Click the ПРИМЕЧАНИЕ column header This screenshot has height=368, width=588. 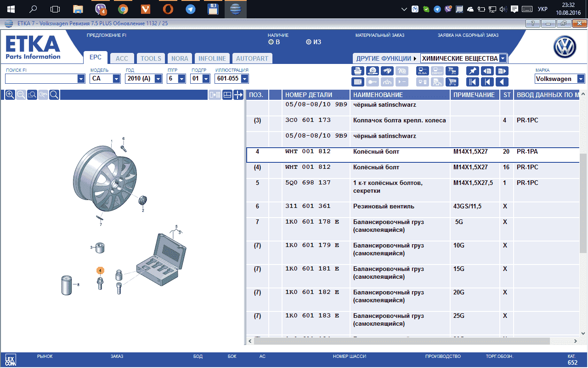475,95
